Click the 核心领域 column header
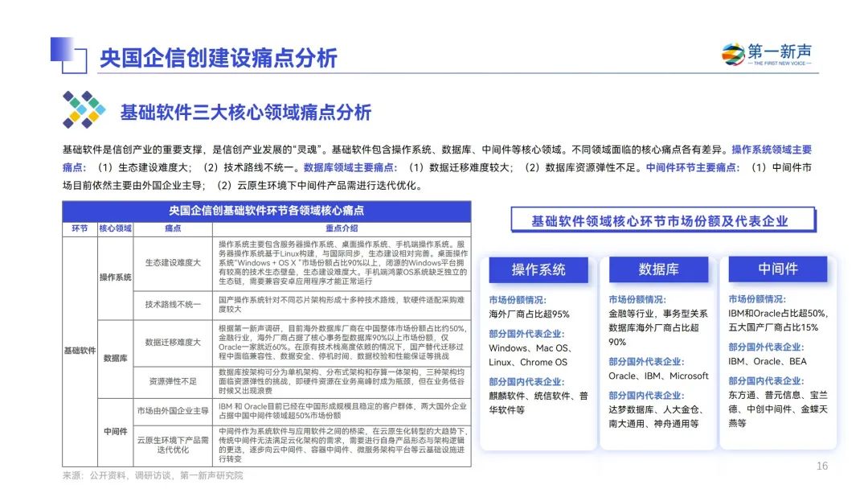Image resolution: width=868 pixels, height=489 pixels. (x=115, y=228)
